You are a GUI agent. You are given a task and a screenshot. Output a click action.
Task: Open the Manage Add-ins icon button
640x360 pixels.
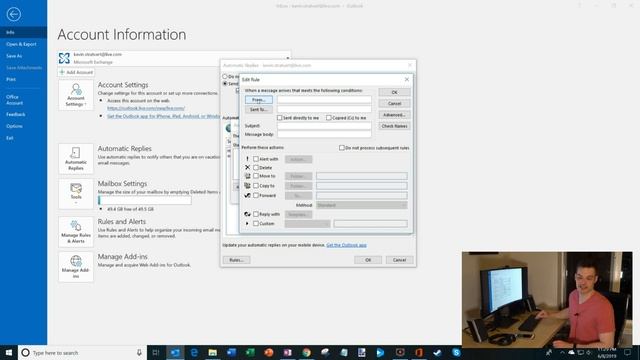coord(76,267)
